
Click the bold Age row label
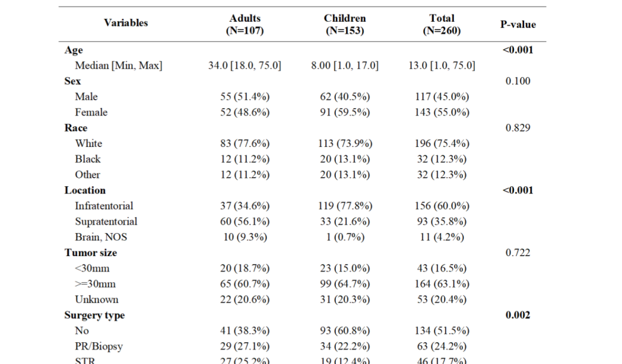73,50
